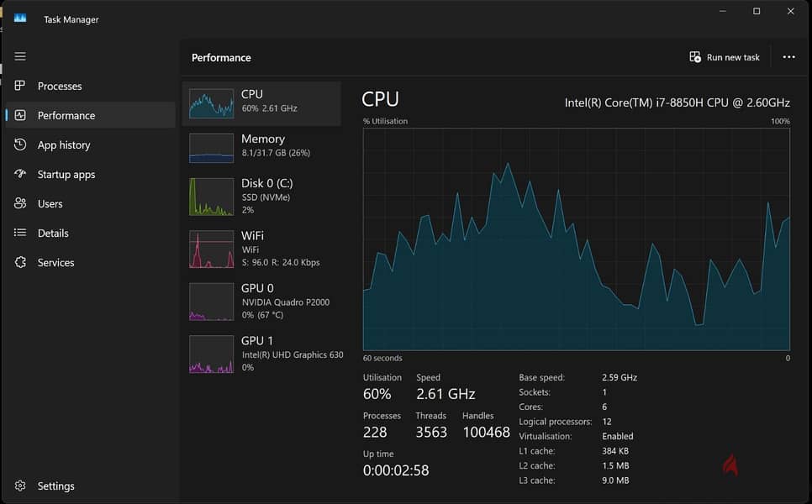This screenshot has width=812, height=504.
Task: Click the App history clock icon
Action: 20,144
